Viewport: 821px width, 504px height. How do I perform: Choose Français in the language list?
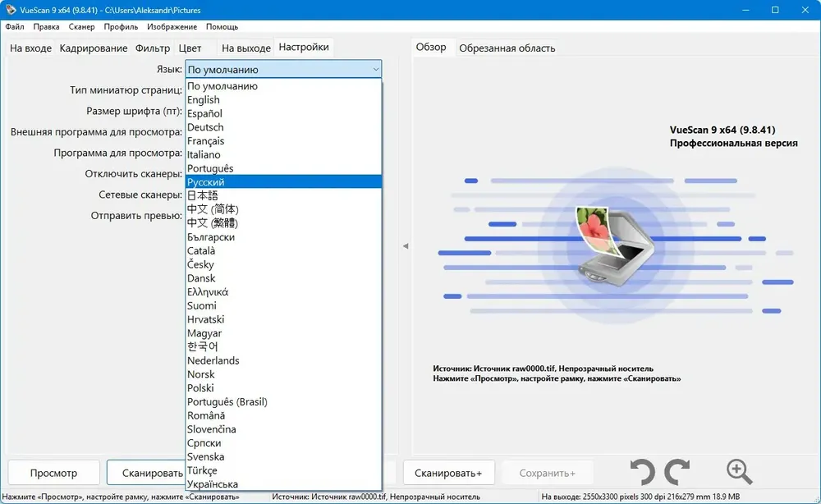283,141
